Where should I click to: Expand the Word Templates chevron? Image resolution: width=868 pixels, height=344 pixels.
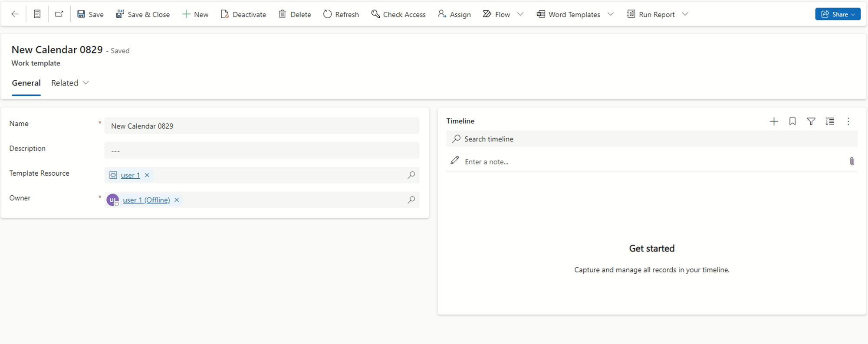click(611, 14)
